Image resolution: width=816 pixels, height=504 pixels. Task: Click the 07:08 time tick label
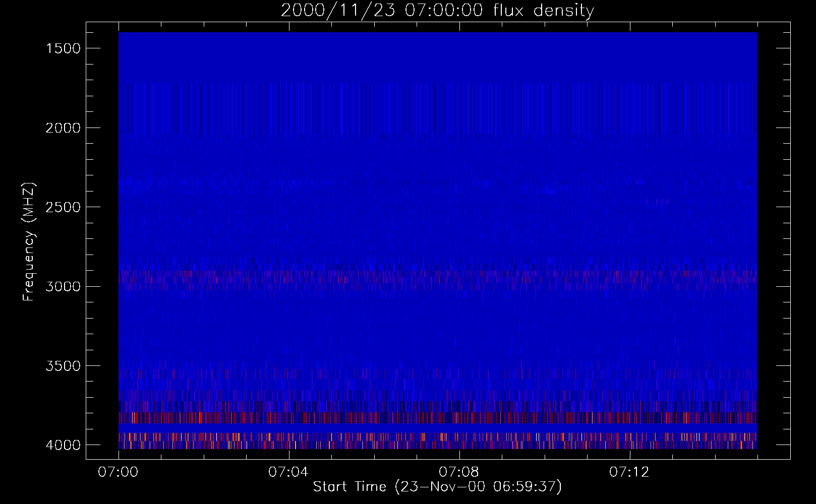pyautogui.click(x=459, y=472)
